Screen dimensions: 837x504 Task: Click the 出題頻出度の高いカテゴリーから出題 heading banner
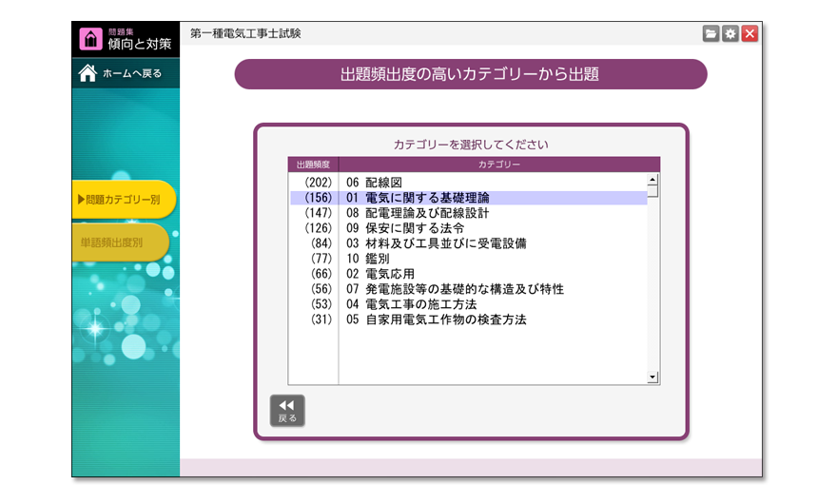[471, 74]
